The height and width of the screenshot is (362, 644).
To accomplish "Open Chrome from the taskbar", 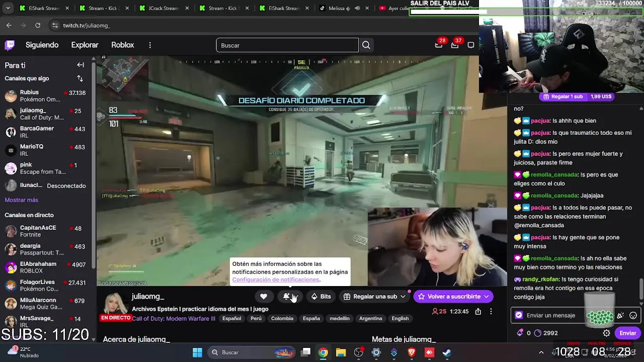I will (323, 352).
